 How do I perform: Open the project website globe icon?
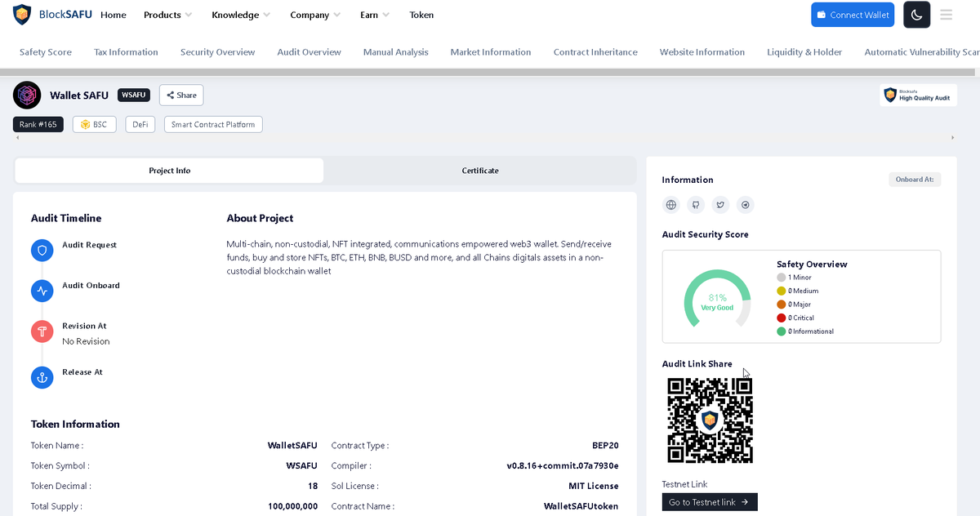coord(670,205)
